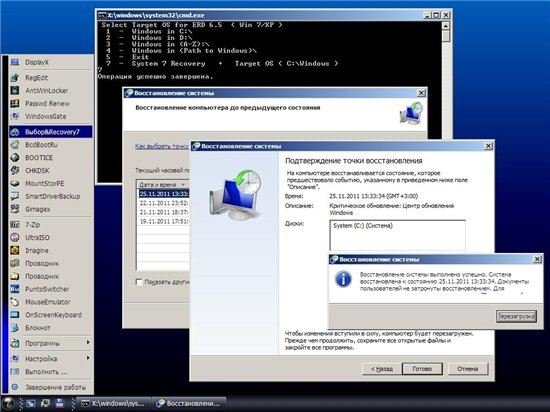550x412 pixels.
Task: Launch 7-Zip icon
Action: pyautogui.click(x=15, y=224)
